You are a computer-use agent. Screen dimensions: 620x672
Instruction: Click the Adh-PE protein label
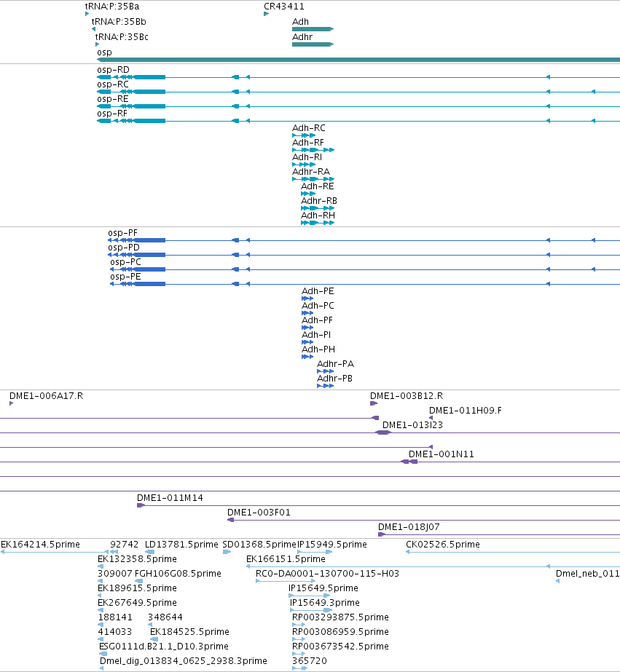pyautogui.click(x=318, y=291)
